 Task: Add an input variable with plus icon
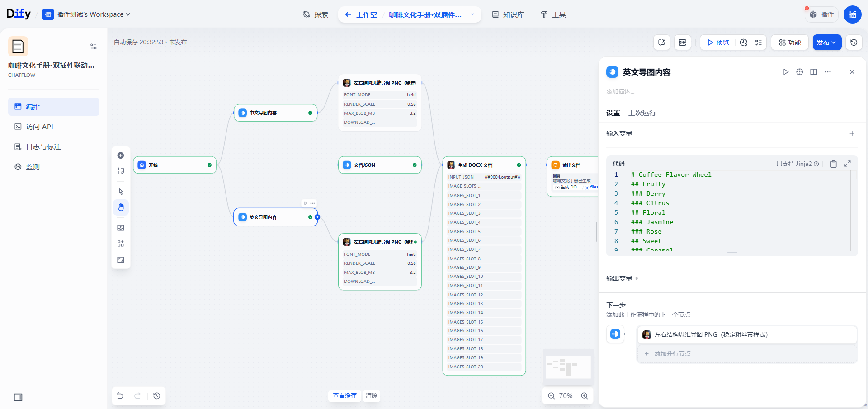[x=852, y=133]
